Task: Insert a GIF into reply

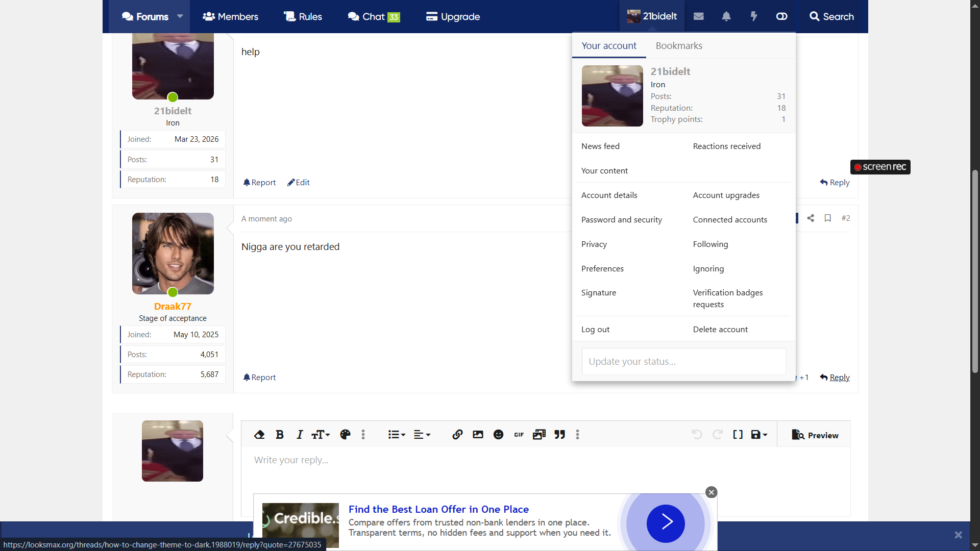Action: click(519, 435)
